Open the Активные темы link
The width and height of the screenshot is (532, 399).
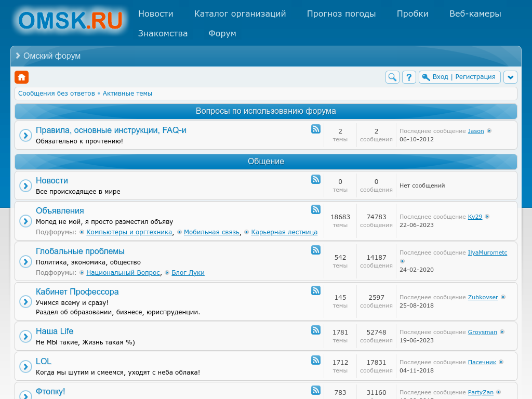pyautogui.click(x=127, y=94)
